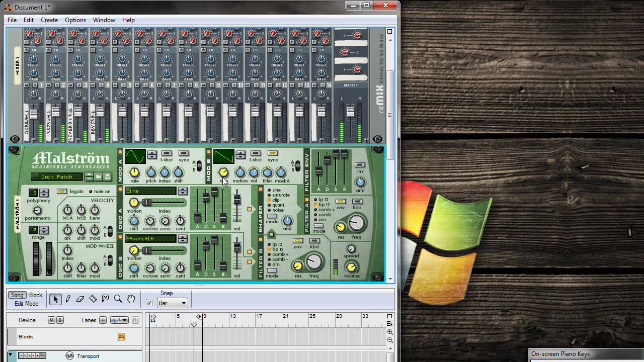This screenshot has height=362, width=644.
Task: Open the Help menu
Action: pyautogui.click(x=128, y=20)
